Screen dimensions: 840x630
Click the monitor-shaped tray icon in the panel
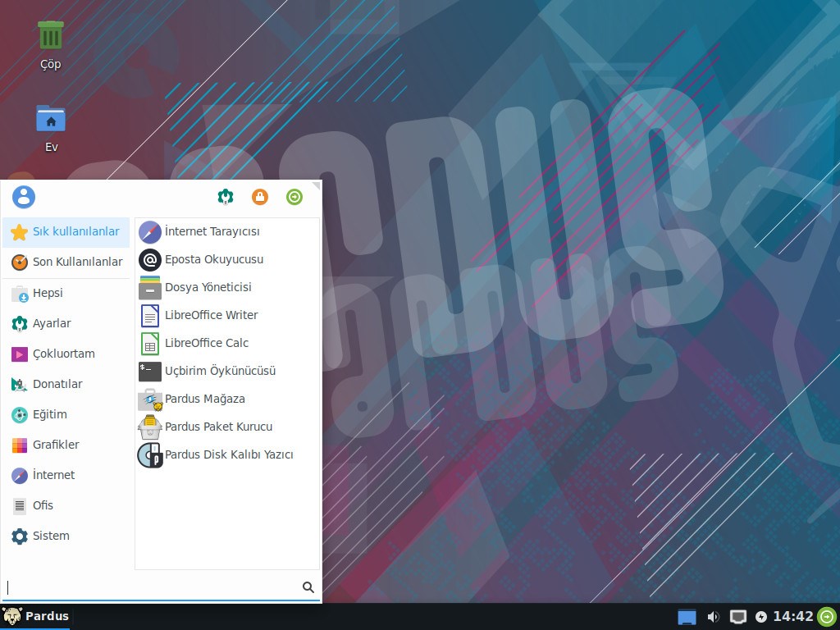tap(737, 617)
